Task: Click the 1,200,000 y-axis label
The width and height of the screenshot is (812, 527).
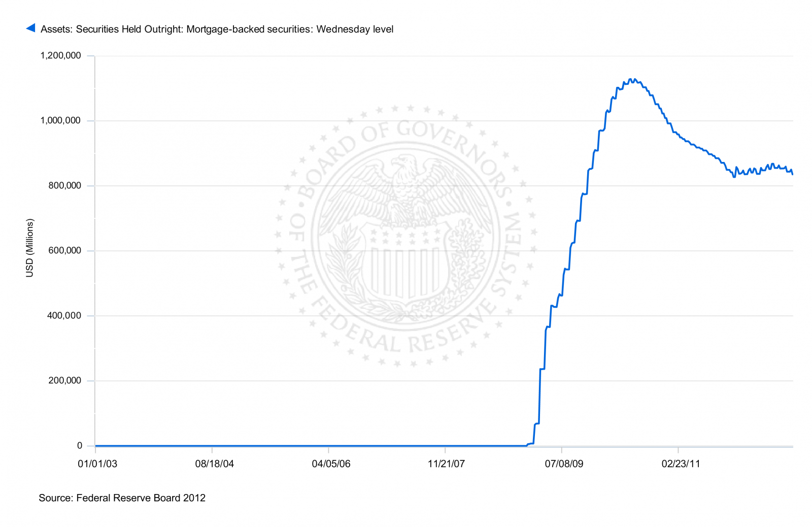Action: (x=60, y=55)
